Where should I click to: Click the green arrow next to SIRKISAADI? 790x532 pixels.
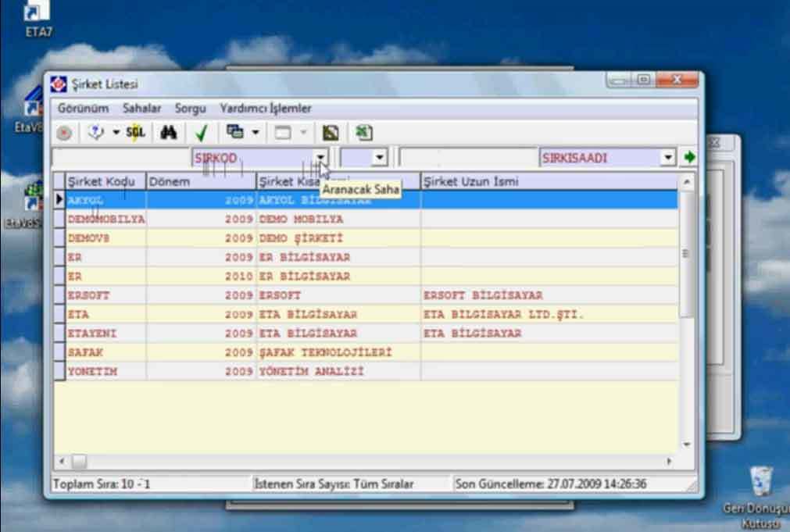tap(689, 158)
